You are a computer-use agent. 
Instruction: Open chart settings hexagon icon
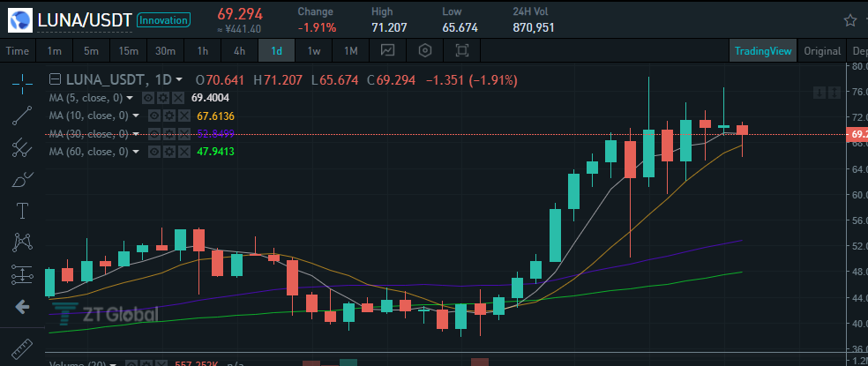[424, 51]
